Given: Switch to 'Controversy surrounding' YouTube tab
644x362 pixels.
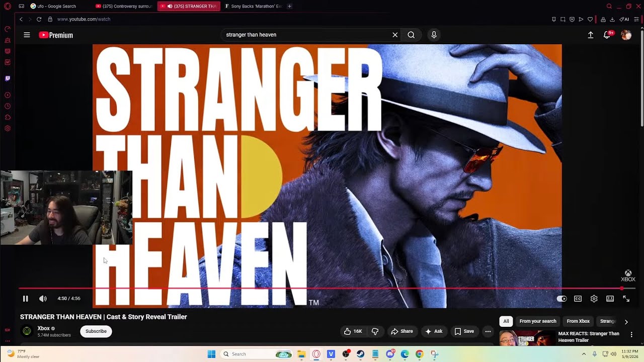Looking at the screenshot, I should 123,6.
